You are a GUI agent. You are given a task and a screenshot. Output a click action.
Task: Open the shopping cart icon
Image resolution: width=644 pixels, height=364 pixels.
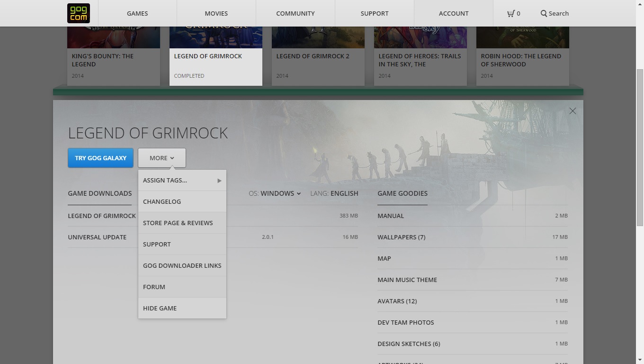point(510,13)
